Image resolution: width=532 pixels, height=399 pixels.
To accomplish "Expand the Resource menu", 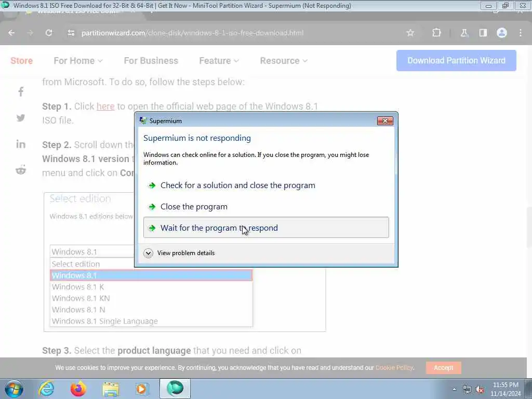I will [x=284, y=61].
